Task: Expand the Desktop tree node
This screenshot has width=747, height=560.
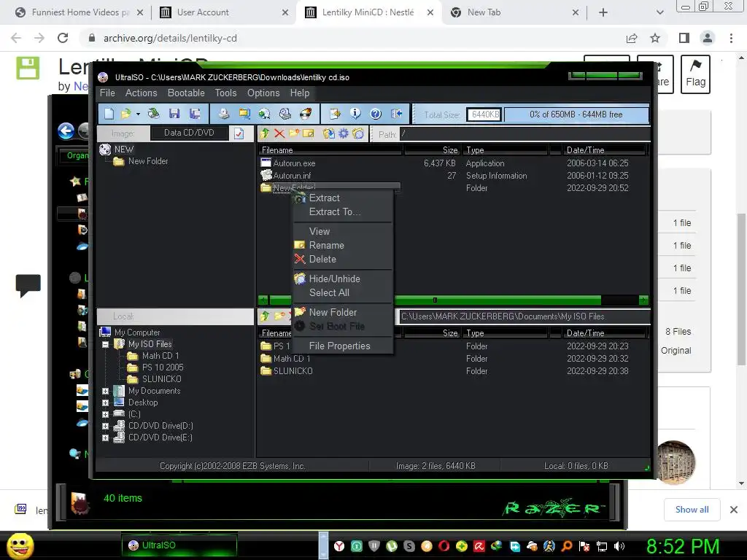Action: [x=105, y=402]
